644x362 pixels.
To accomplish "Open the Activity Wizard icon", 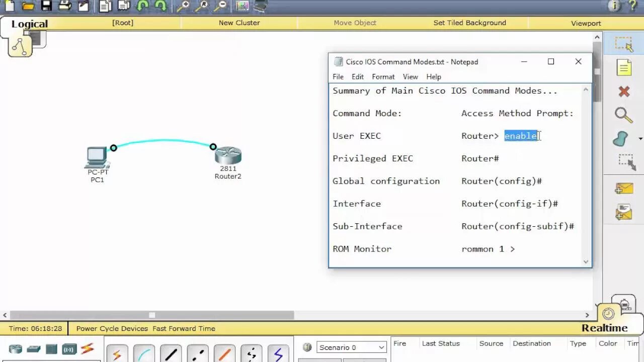I will pyautogui.click(x=83, y=6).
